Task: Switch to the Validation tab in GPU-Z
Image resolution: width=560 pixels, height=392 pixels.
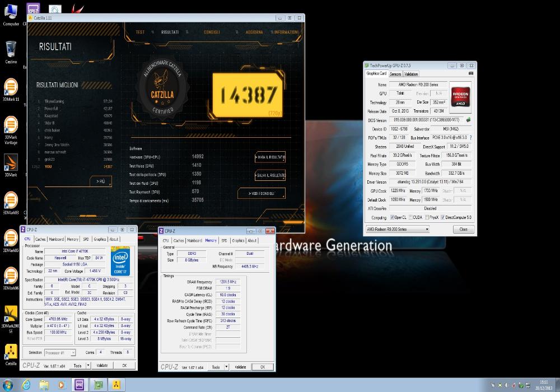Action: pyautogui.click(x=411, y=74)
